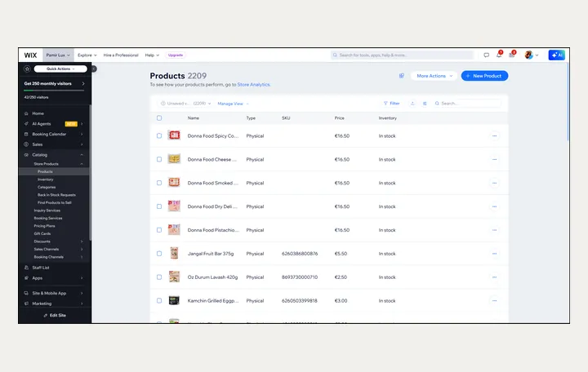The height and width of the screenshot is (372, 588).
Task: Open the Help dropdown menu
Action: click(x=152, y=55)
